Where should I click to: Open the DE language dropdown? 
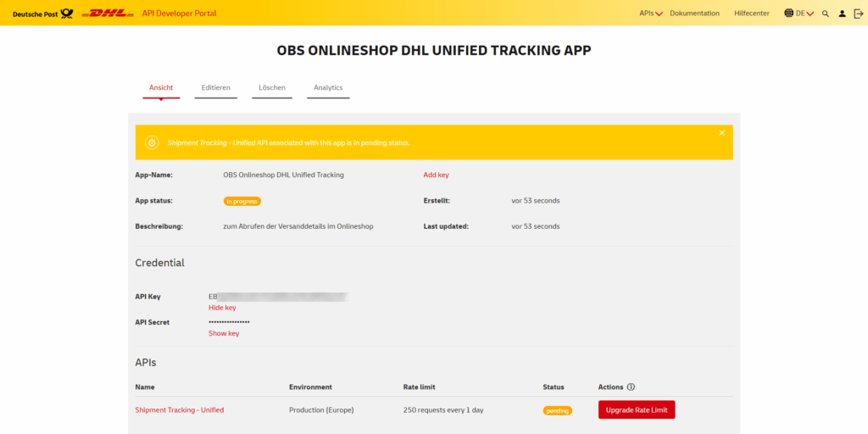click(x=805, y=14)
